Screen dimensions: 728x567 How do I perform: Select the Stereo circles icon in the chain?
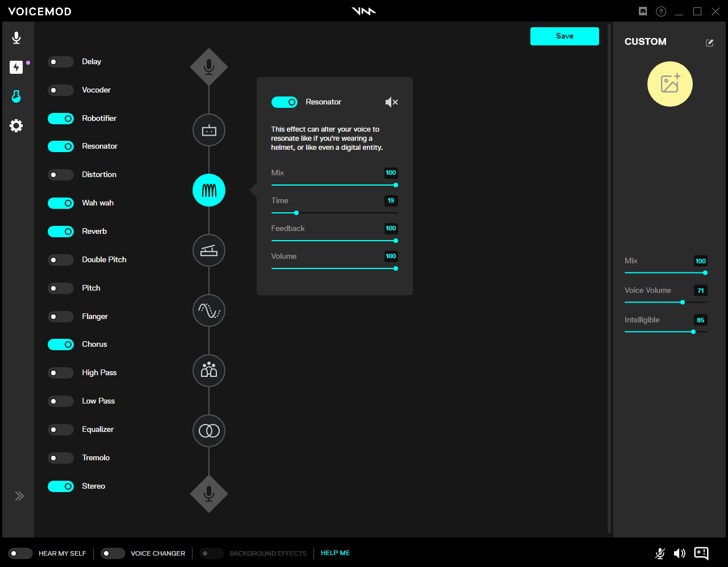[x=208, y=430]
